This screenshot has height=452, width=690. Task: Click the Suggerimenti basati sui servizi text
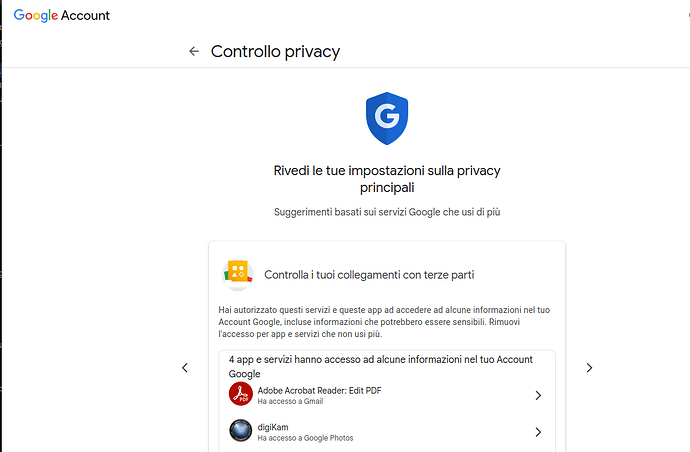(x=387, y=212)
